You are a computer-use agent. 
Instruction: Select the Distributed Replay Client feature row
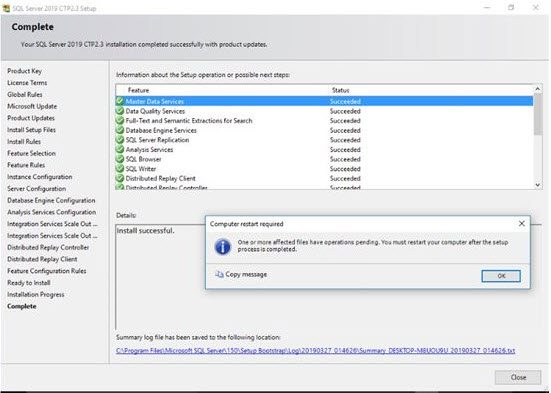pyautogui.click(x=324, y=178)
